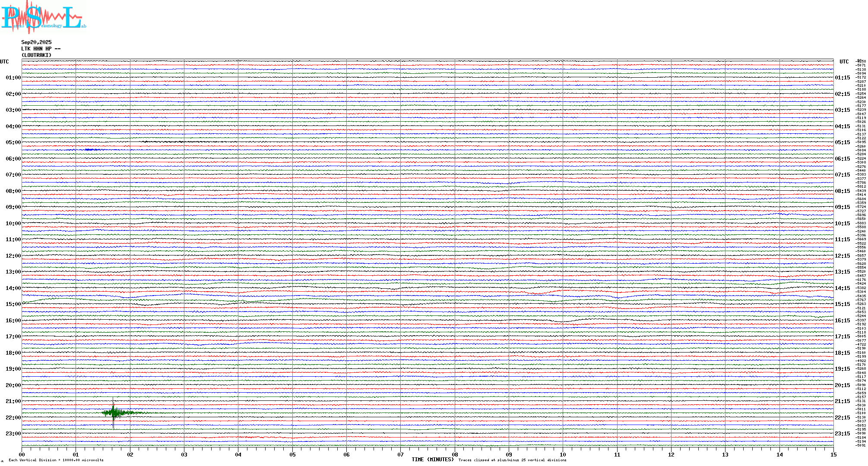Click minute 13 on the bottom axis
The image size is (868, 466).
725,454
